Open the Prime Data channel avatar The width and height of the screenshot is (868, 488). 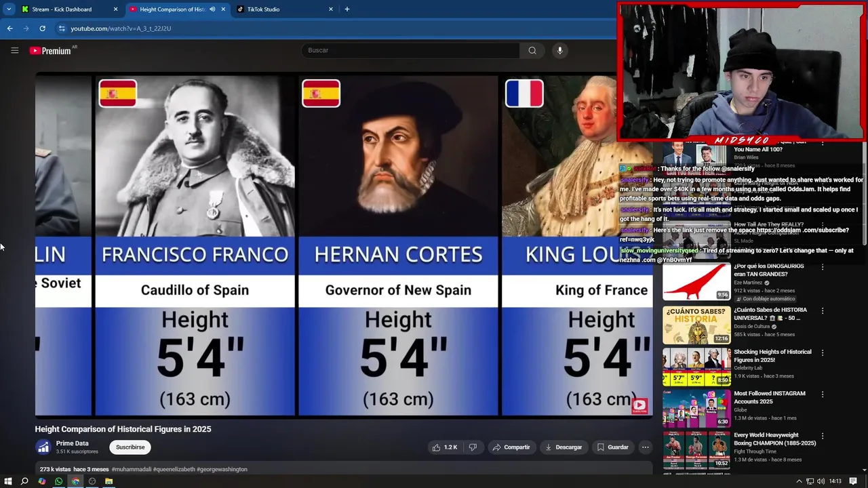(x=43, y=447)
